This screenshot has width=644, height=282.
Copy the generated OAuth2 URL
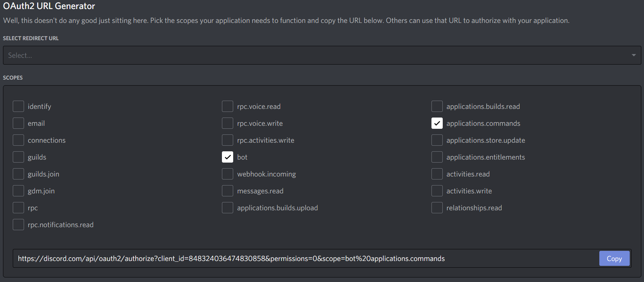[x=614, y=258]
